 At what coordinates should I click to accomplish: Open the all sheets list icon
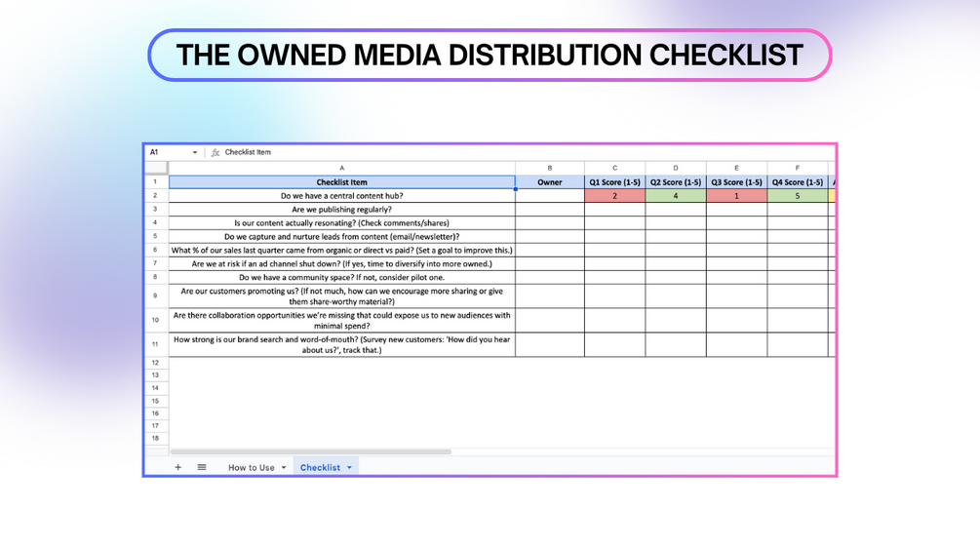tap(202, 467)
